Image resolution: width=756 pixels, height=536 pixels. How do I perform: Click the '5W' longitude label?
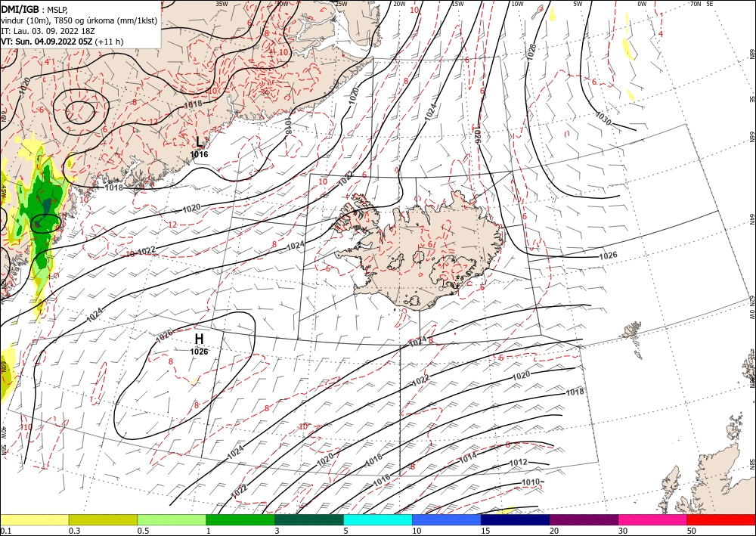(x=578, y=4)
